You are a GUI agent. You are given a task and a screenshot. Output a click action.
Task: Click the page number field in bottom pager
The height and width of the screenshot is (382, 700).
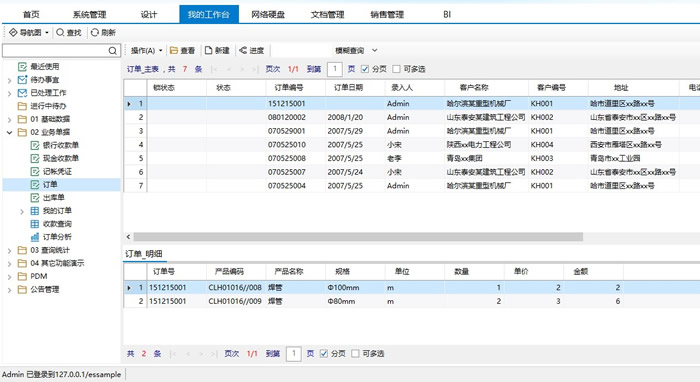click(x=293, y=353)
